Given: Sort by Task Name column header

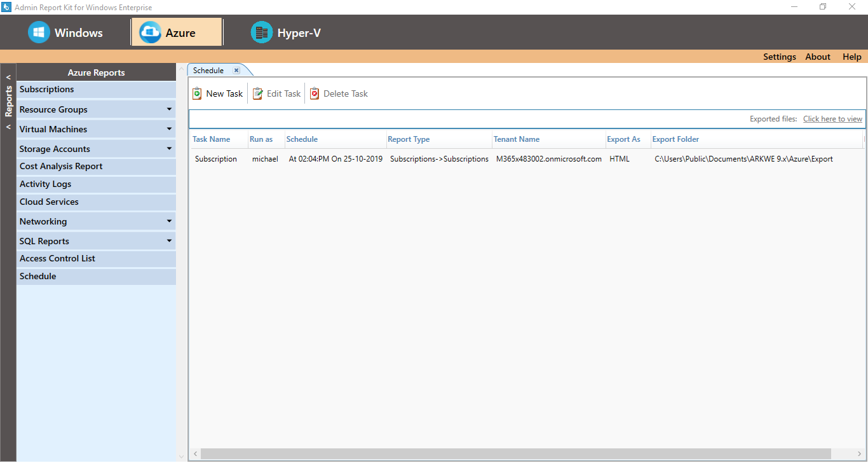Looking at the screenshot, I should [x=211, y=139].
